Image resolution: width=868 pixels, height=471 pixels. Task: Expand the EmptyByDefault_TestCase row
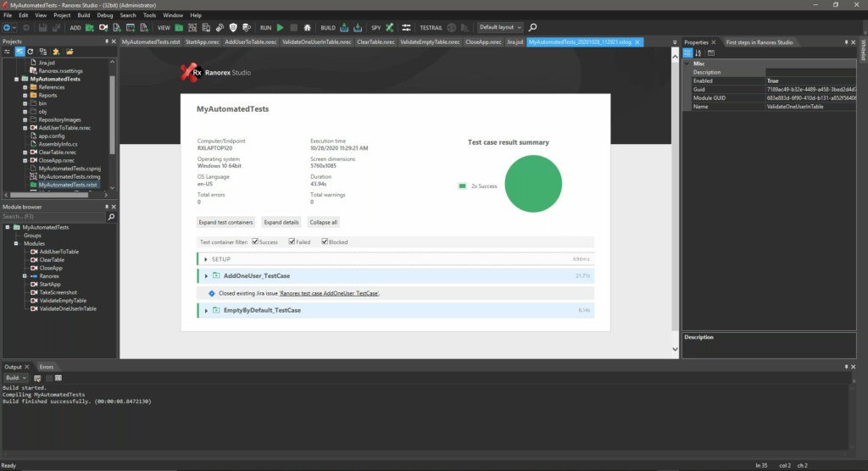pos(206,311)
